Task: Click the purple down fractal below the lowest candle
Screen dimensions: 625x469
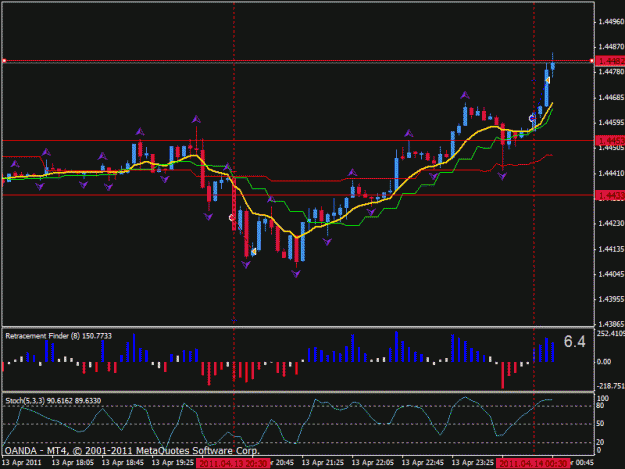Action: pos(296,273)
